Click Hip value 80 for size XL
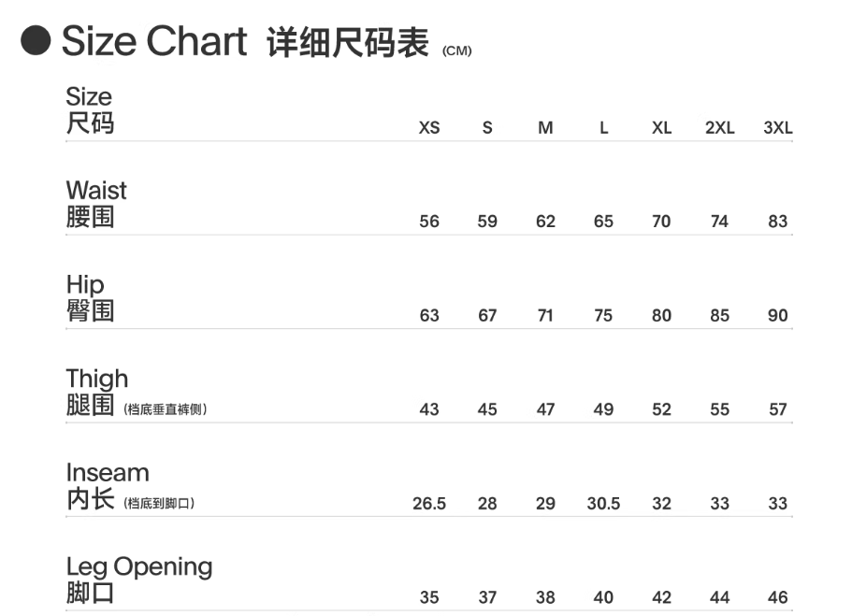Viewport: 852px width, 616px height. (x=661, y=316)
